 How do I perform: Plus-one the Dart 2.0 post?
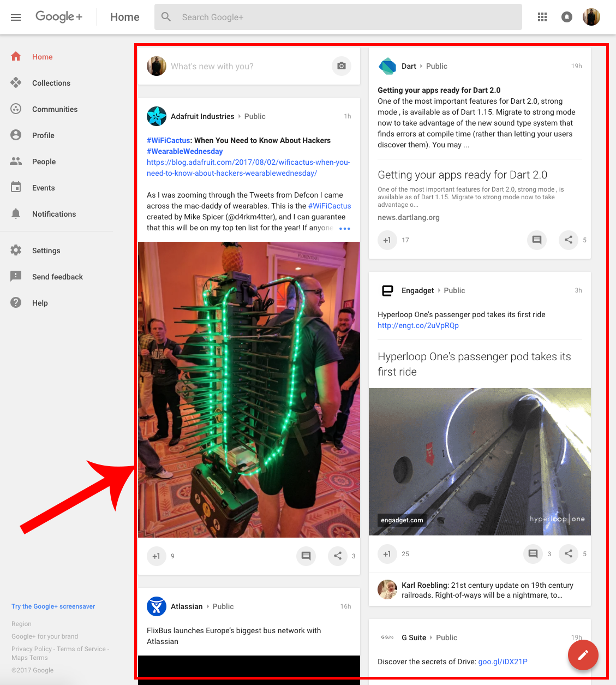pos(387,240)
